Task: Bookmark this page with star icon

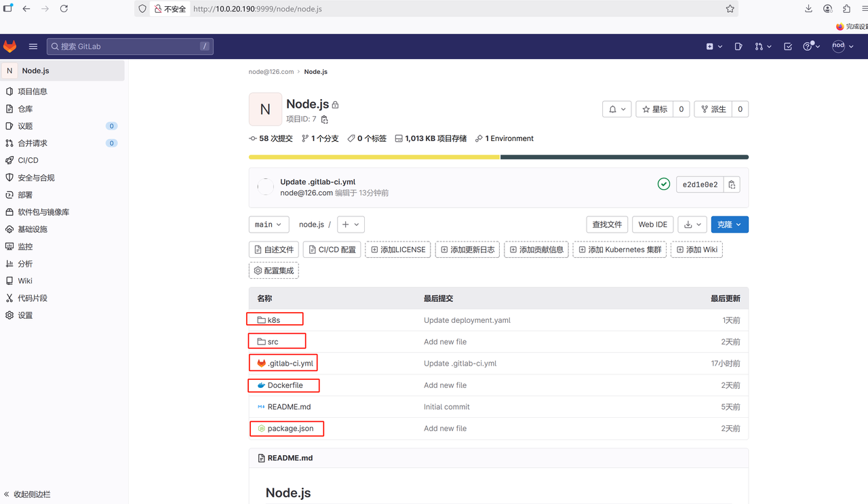Action: (730, 9)
